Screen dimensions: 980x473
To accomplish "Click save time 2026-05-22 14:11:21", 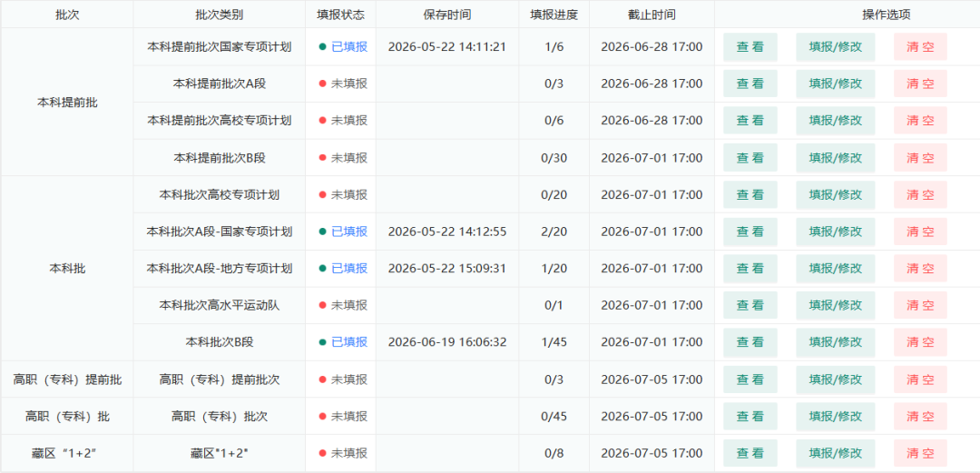I will coord(446,47).
